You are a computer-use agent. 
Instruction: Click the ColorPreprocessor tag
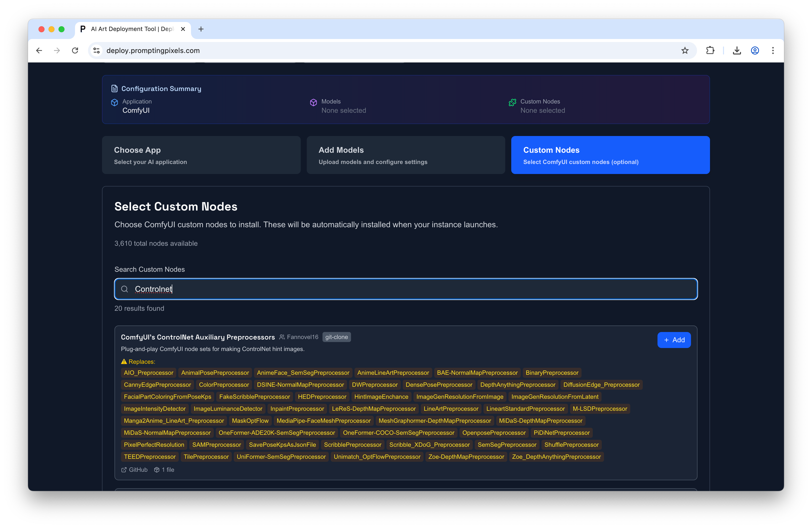224,384
